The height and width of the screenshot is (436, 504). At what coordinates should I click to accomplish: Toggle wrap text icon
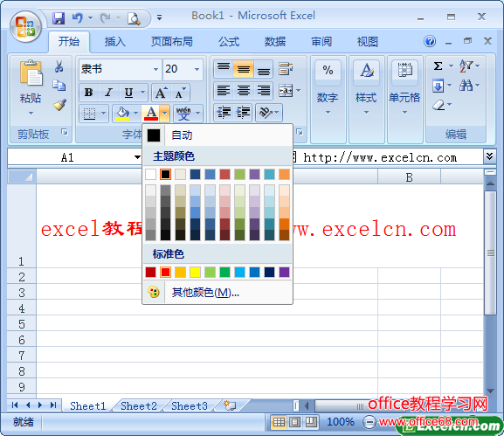286,68
